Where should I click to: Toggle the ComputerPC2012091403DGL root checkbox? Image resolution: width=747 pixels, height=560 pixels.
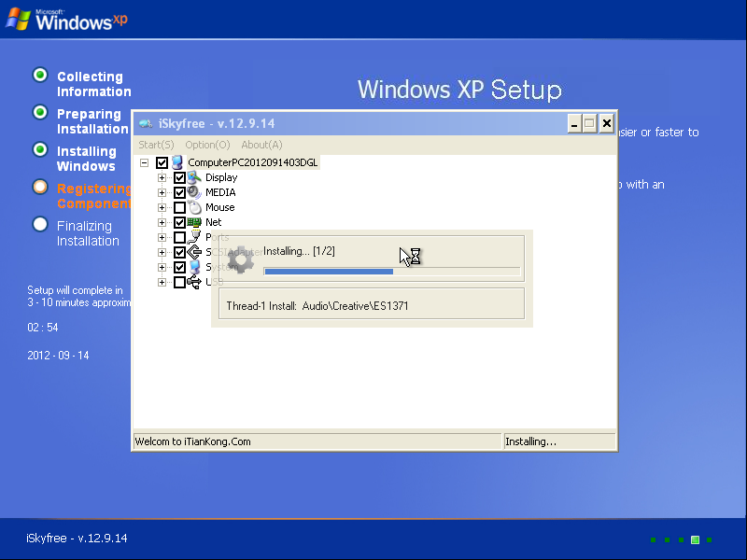pyautogui.click(x=162, y=162)
